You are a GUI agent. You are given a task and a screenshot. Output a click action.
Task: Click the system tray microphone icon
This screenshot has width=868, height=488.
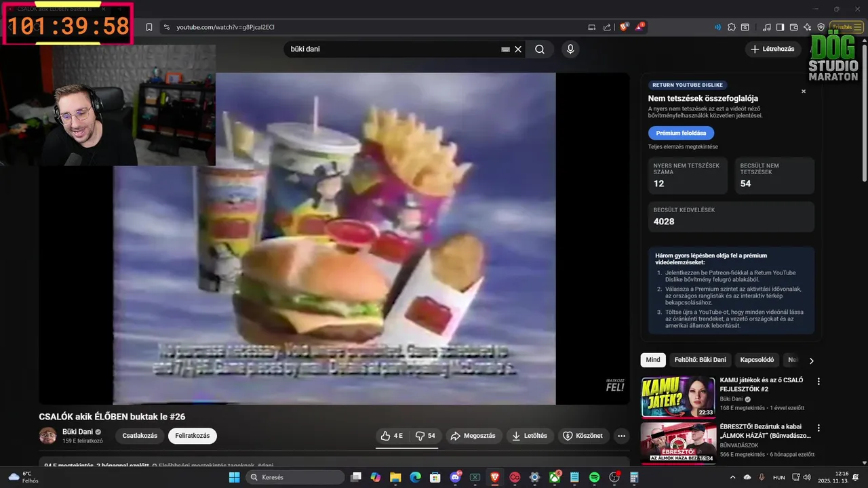point(762,477)
